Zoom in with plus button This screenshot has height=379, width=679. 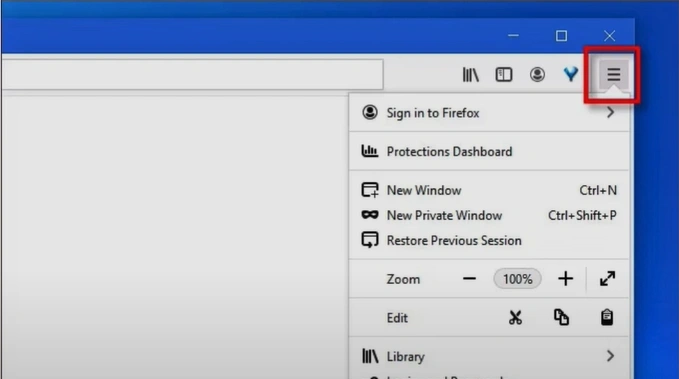coord(566,279)
